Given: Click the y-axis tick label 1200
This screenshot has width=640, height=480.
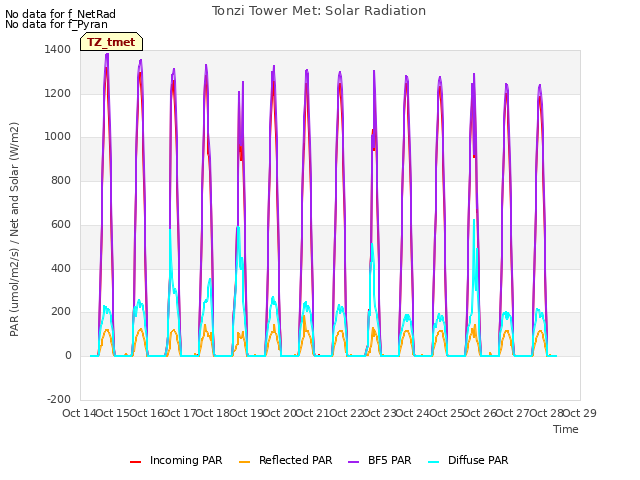Looking at the screenshot, I should tap(58, 93).
